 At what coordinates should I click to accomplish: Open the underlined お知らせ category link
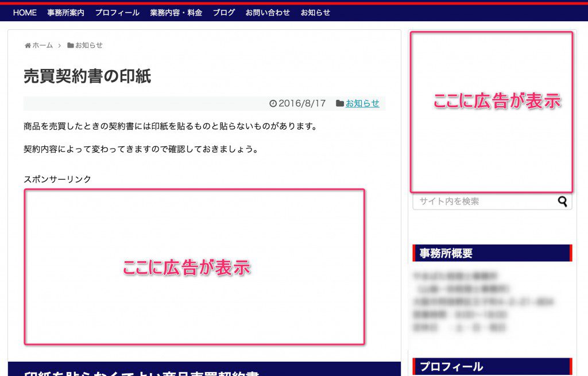pyautogui.click(x=362, y=103)
